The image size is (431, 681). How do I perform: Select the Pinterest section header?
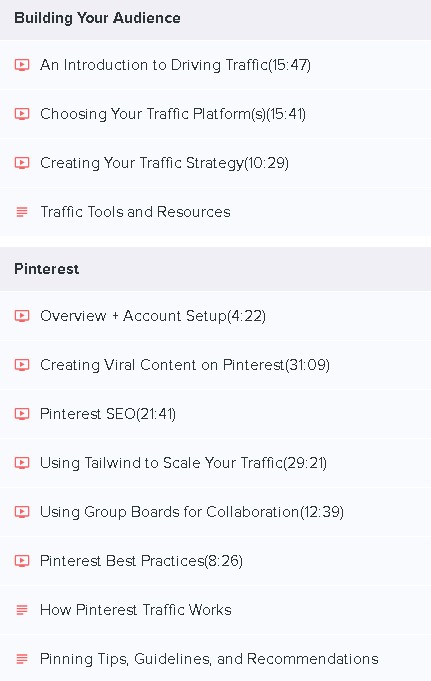[x=216, y=269]
